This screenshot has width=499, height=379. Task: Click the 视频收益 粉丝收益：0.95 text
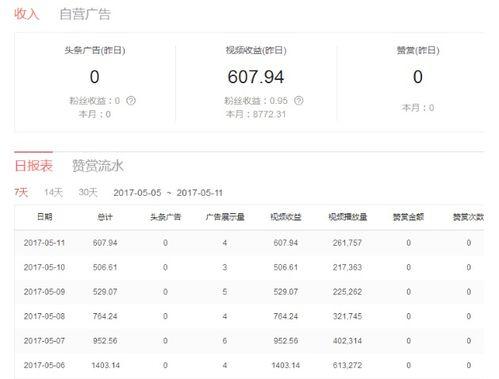(256, 101)
